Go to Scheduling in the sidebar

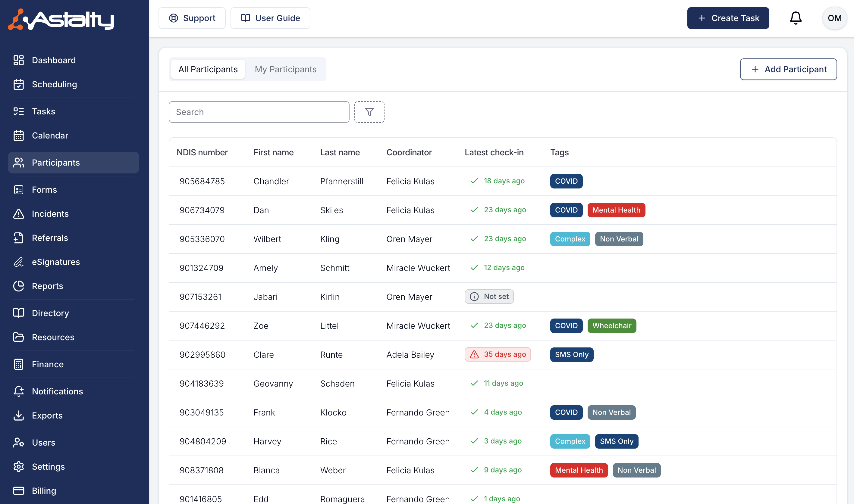point(74,84)
